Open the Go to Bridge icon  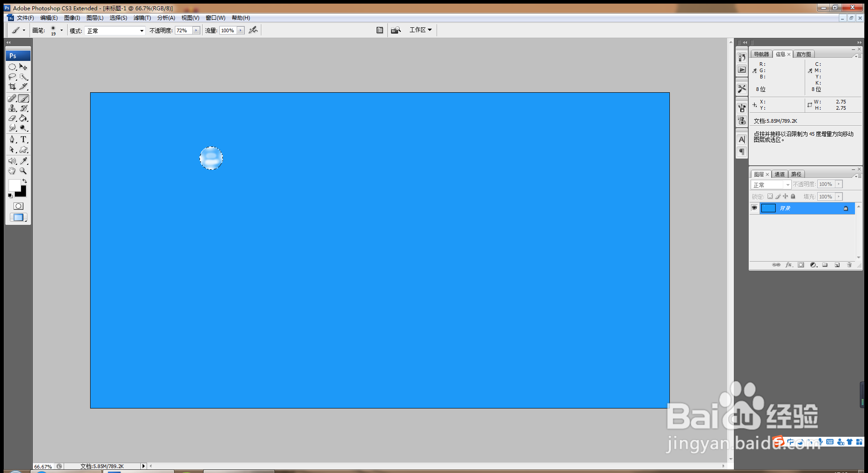click(395, 30)
